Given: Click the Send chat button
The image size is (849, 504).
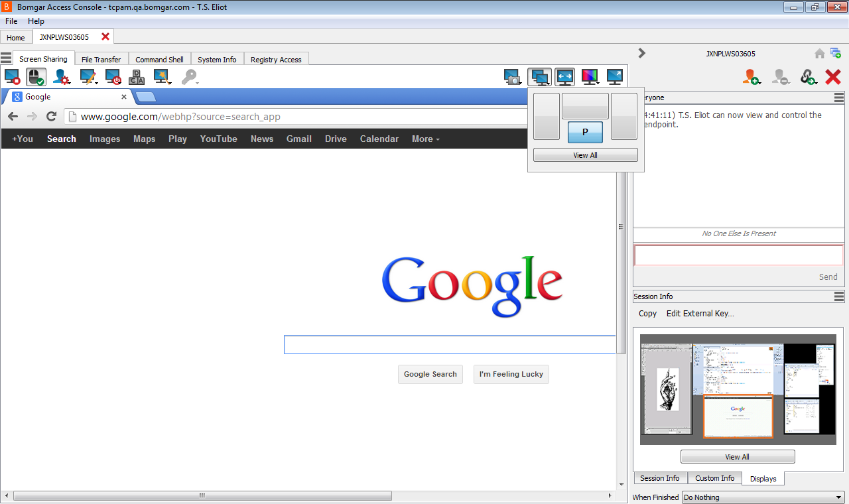Looking at the screenshot, I should click(x=828, y=277).
